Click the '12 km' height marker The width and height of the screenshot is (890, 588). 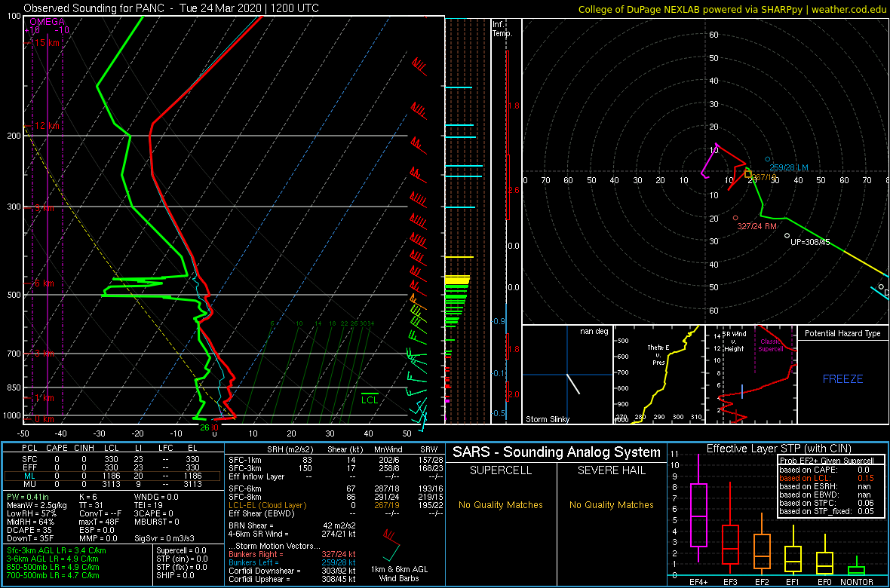coord(47,125)
